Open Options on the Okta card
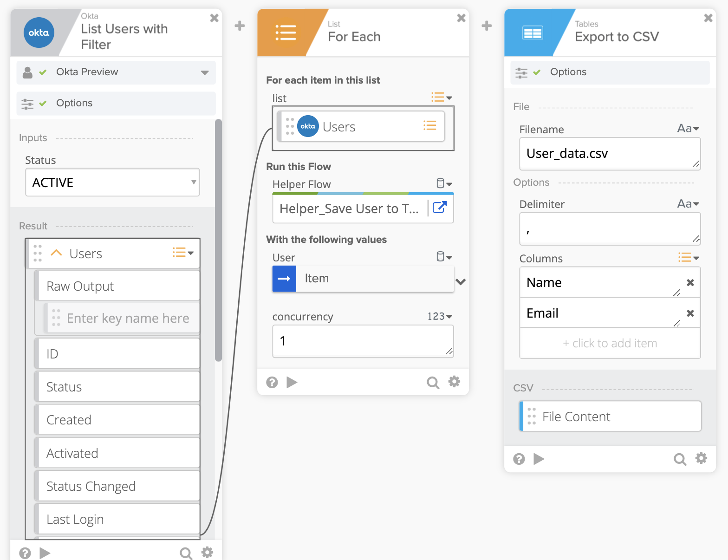 point(74,103)
